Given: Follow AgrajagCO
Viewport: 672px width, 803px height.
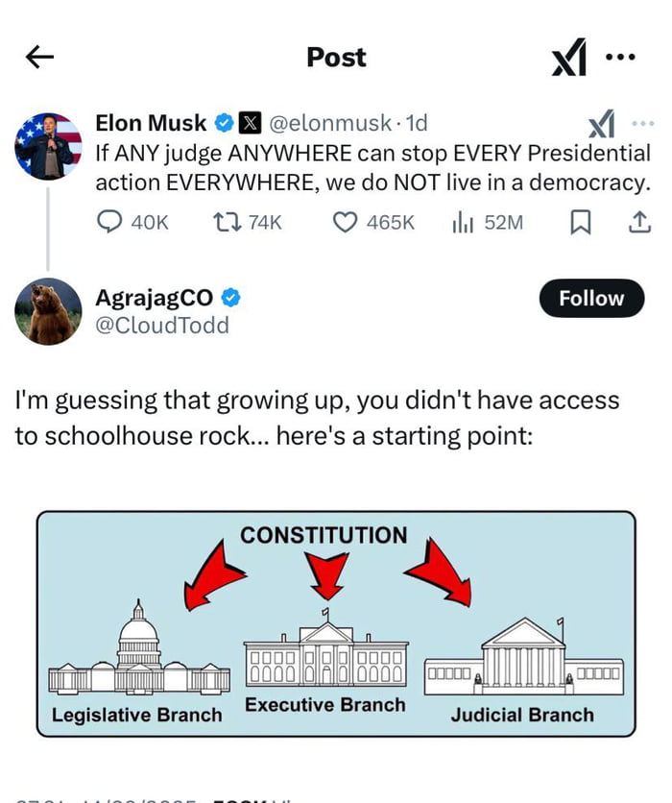Looking at the screenshot, I should coord(590,299).
